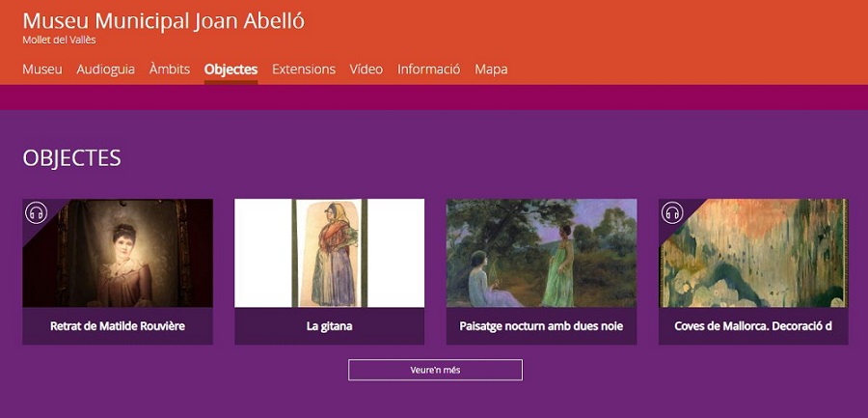Click the headphones icon on Coves de Mallorca card
Viewport: 868px width, 418px height.
pos(672,213)
